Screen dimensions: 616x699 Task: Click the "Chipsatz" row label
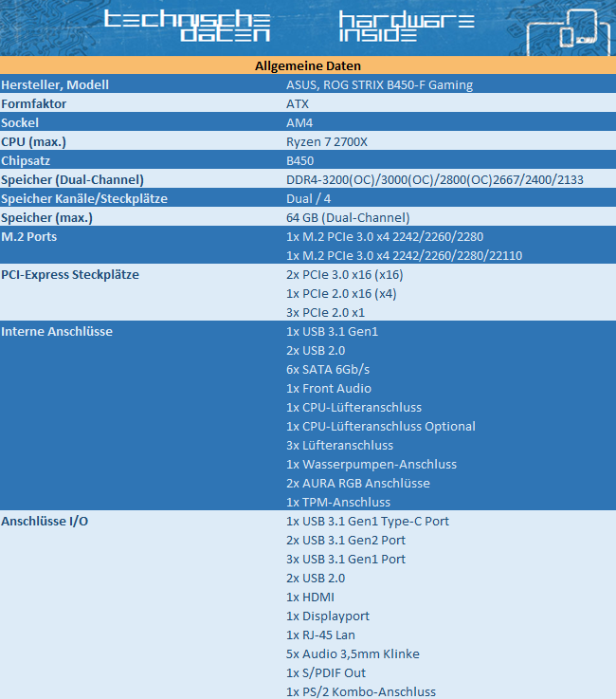coord(28,160)
